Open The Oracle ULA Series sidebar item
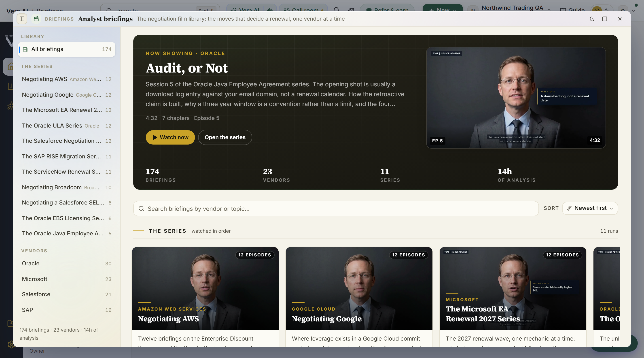Viewport: 644px width, 358px height. [x=66, y=126]
